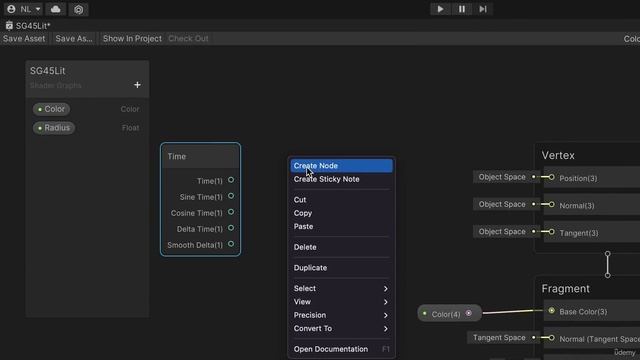The height and width of the screenshot is (360, 640).
Task: Open the NL account dropdown
Action: pos(24,9)
